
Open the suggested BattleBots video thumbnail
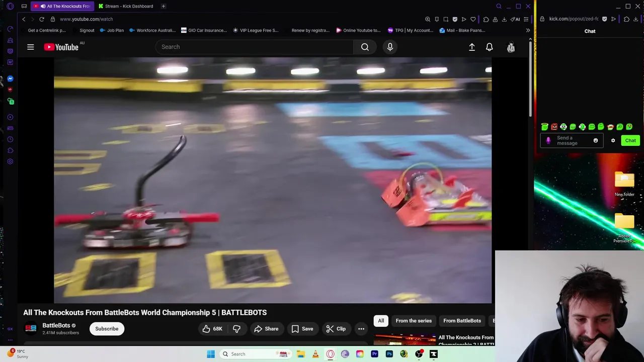405,340
